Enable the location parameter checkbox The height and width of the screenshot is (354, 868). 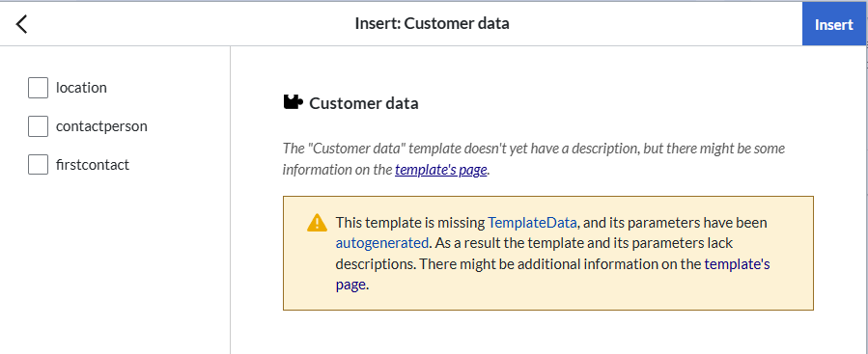(39, 88)
